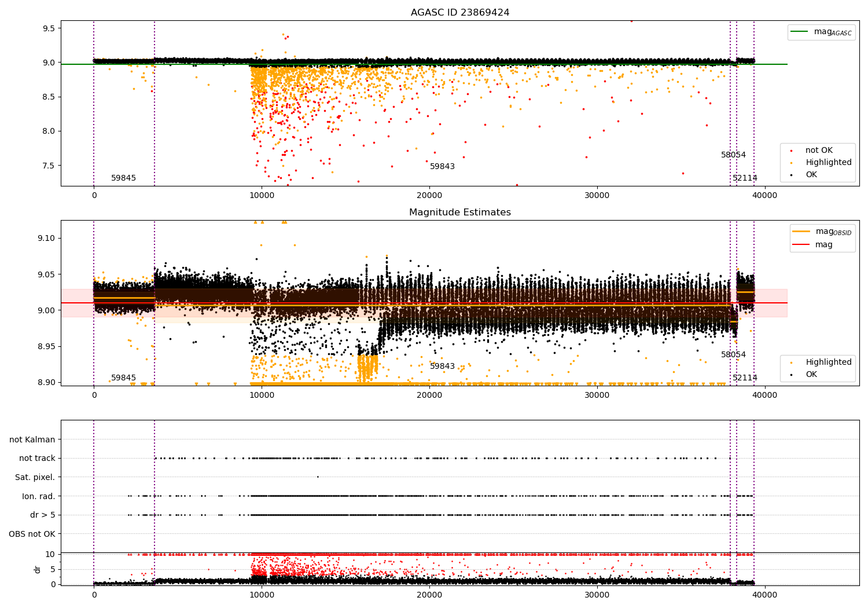Click y-tick 5 on the dr axis

[53, 569]
